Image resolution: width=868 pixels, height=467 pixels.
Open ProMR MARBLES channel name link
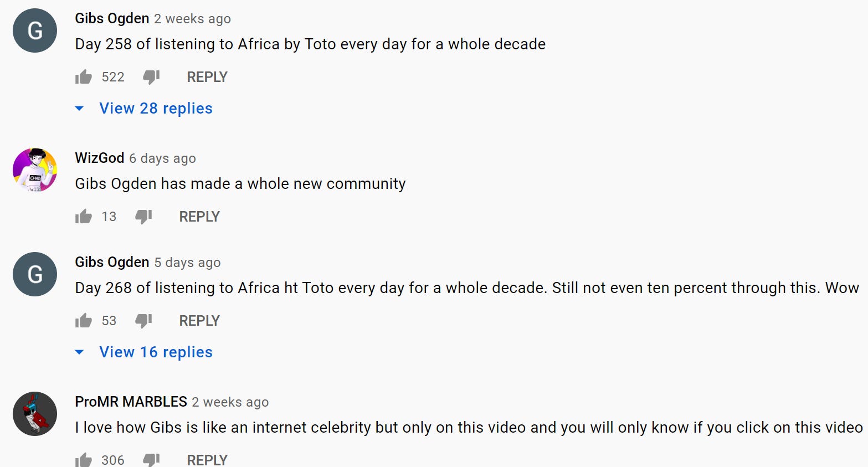pos(131,402)
